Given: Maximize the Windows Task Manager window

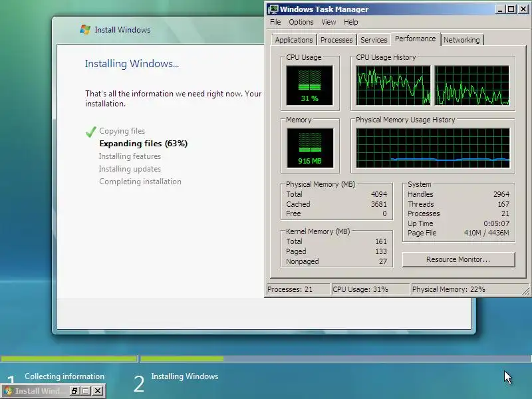Looking at the screenshot, I should point(511,9).
